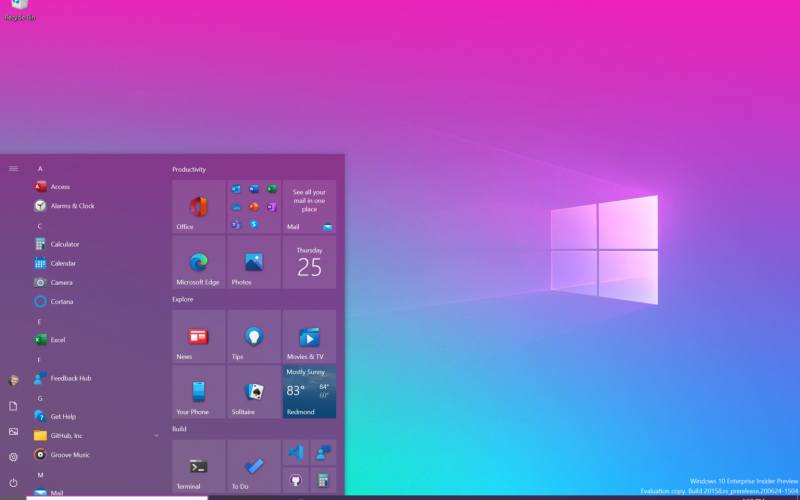800x500 pixels.
Task: Click the Productivity group heading
Action: point(189,169)
